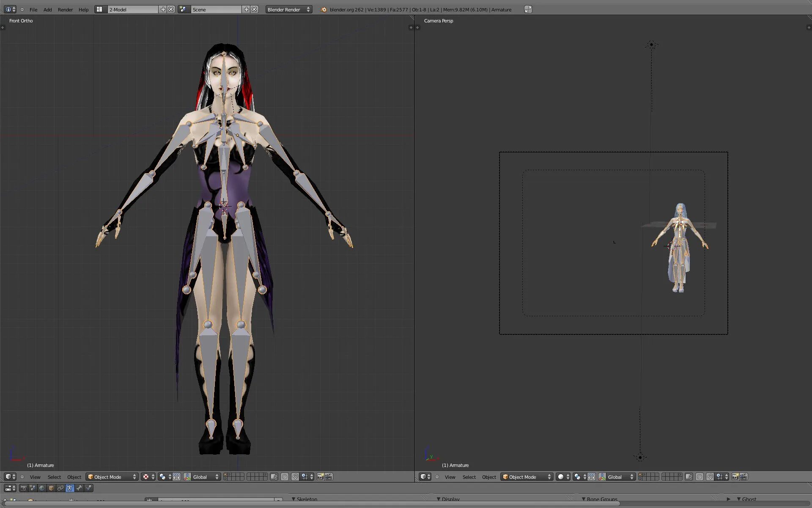Toggle proportional editing in right viewport header

[700, 477]
